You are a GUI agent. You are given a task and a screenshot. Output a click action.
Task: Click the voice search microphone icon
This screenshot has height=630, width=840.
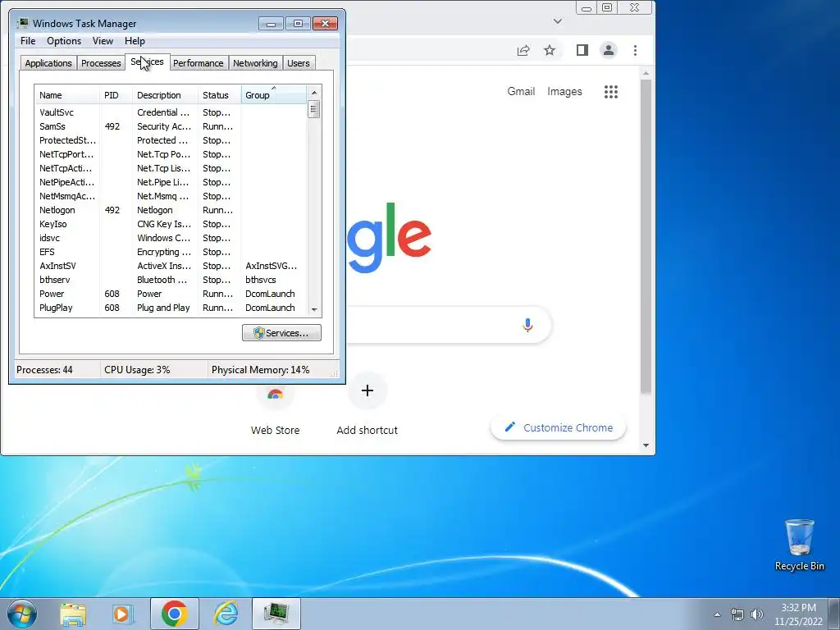(527, 325)
